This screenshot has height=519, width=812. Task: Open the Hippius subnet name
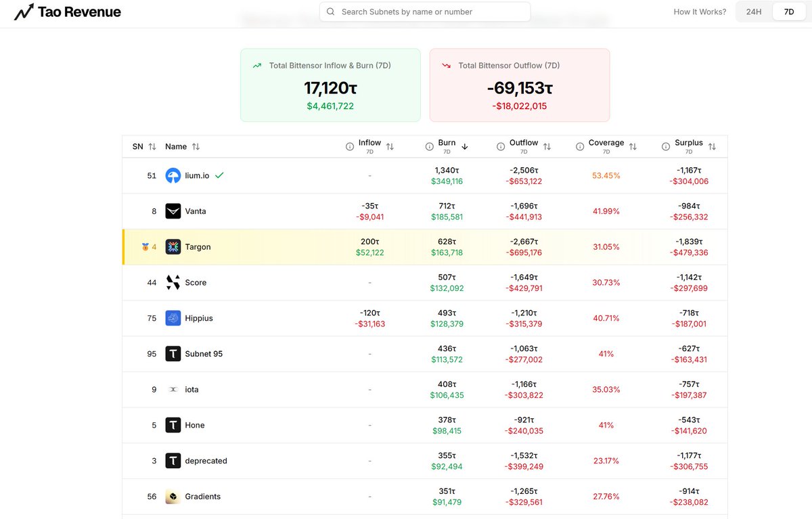(199, 318)
